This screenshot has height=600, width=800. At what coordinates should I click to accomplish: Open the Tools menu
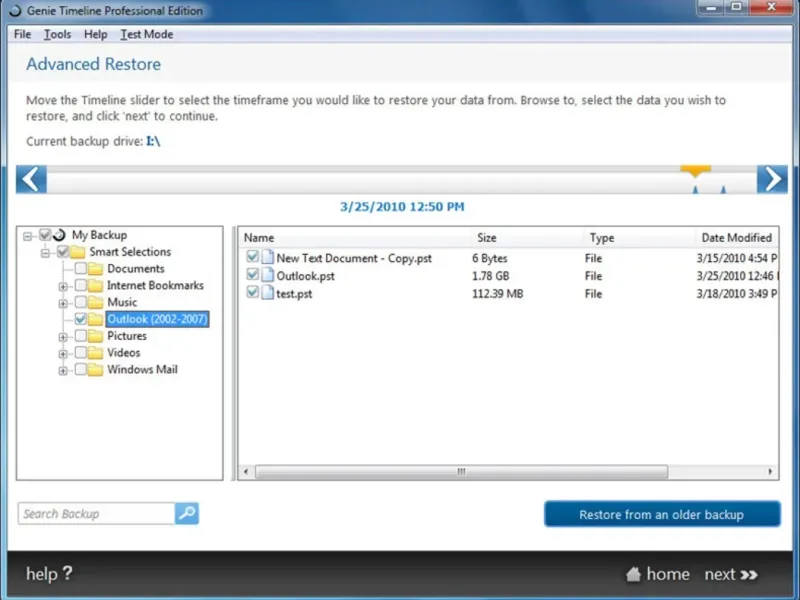(57, 34)
